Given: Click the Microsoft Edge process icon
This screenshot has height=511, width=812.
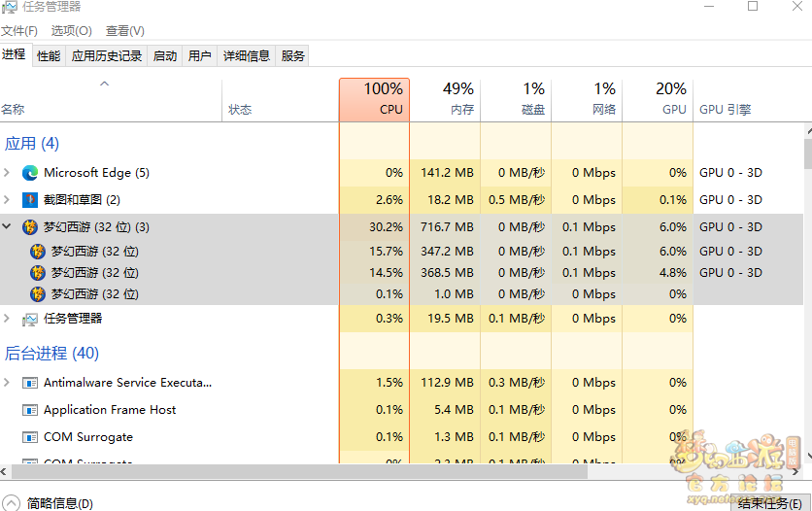Looking at the screenshot, I should [x=30, y=172].
